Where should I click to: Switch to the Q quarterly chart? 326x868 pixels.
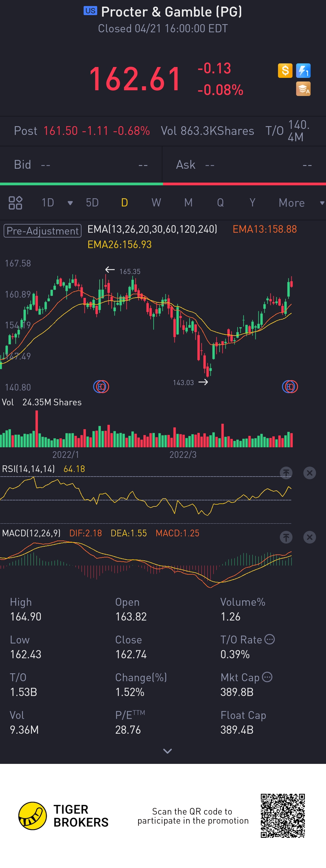click(220, 203)
